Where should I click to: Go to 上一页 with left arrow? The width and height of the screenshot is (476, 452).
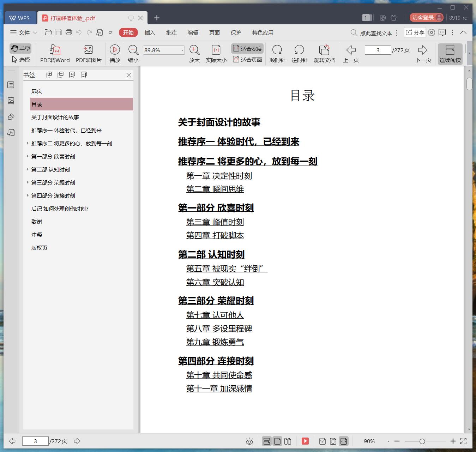351,54
